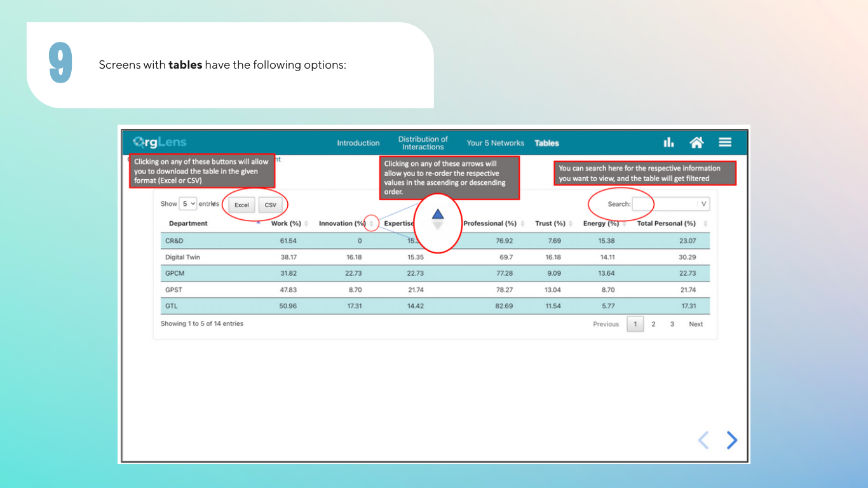Open the hamburger menu icon

725,142
